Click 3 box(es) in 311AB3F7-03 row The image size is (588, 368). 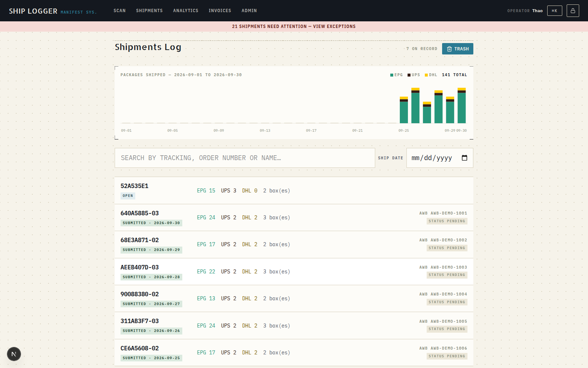(277, 326)
